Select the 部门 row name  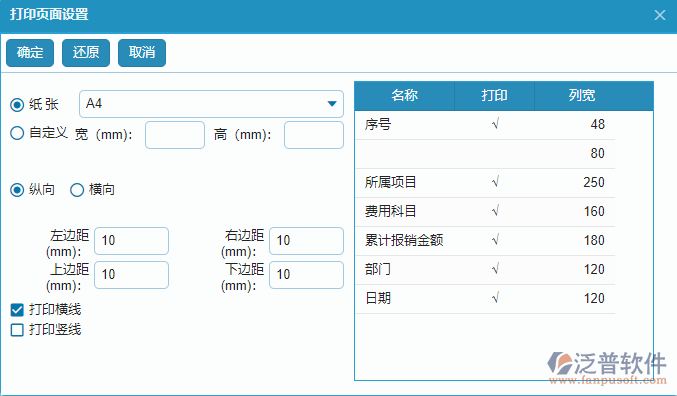378,269
